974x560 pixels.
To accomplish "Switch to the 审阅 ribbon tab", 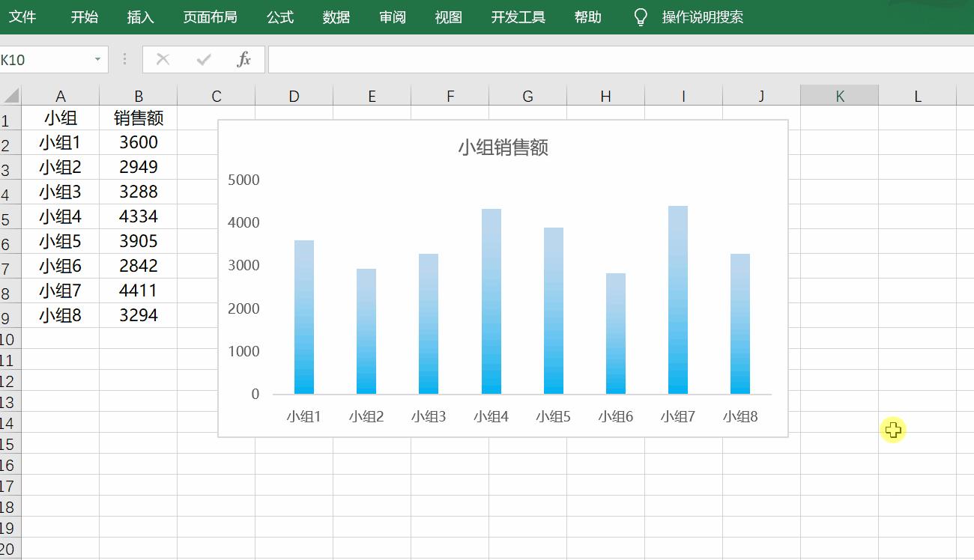I will pos(392,16).
